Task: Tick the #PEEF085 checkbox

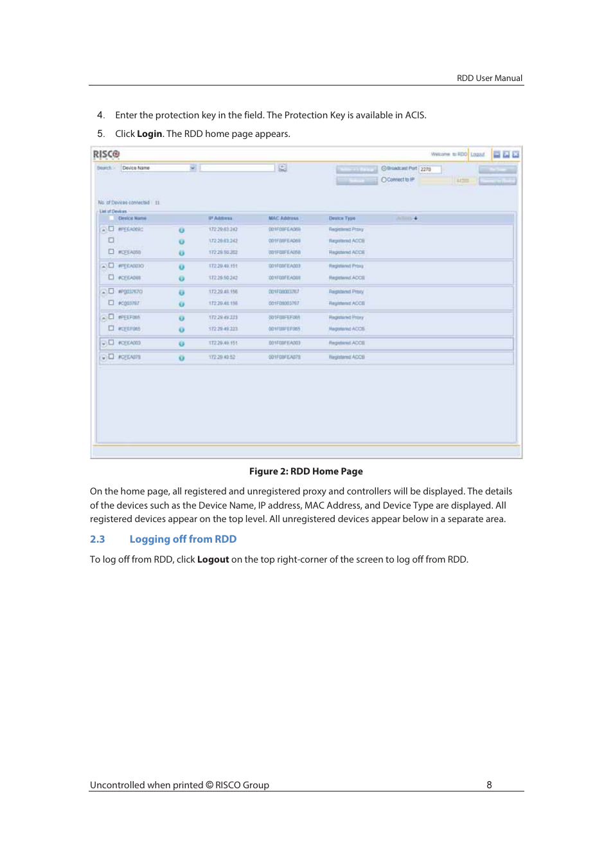Action: click(x=111, y=316)
